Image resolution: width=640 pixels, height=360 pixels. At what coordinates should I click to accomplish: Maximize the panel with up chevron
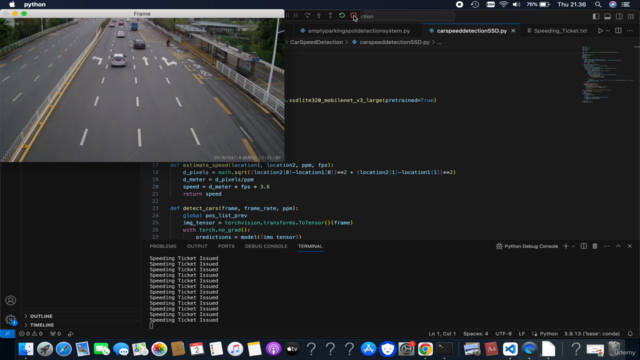click(618, 246)
